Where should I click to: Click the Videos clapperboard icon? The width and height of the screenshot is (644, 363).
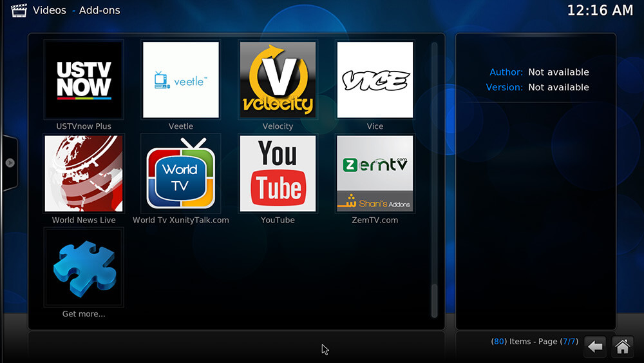pos(18,10)
